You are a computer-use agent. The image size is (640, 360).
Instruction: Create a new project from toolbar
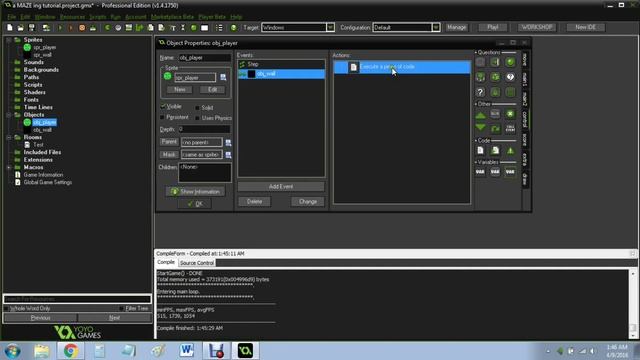tap(9, 27)
